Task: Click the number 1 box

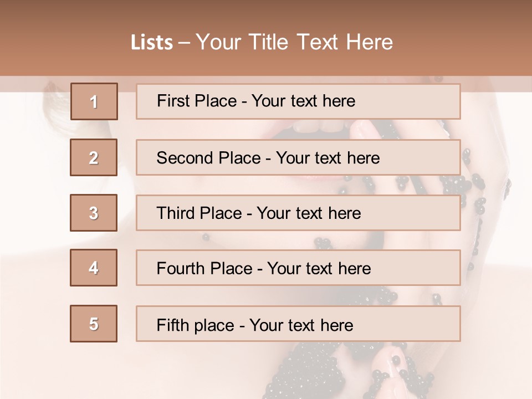Action: [x=94, y=101]
